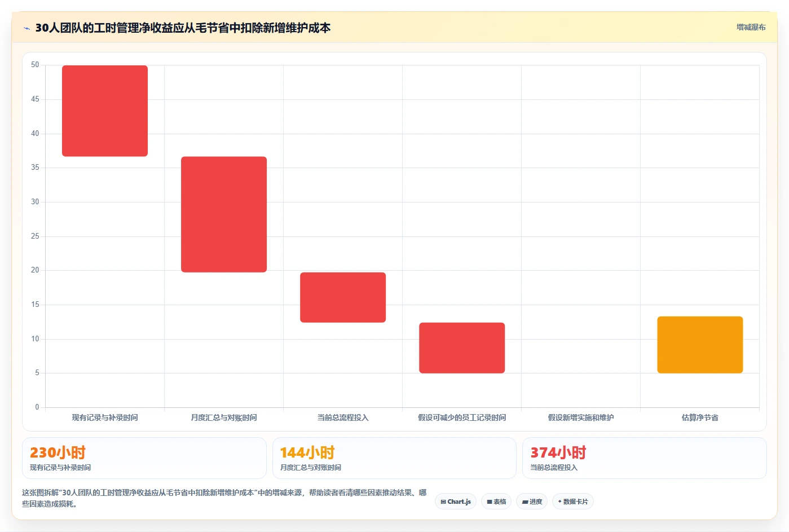Select the red bar for 当前总流程投入
The image size is (789, 532).
pos(343,297)
